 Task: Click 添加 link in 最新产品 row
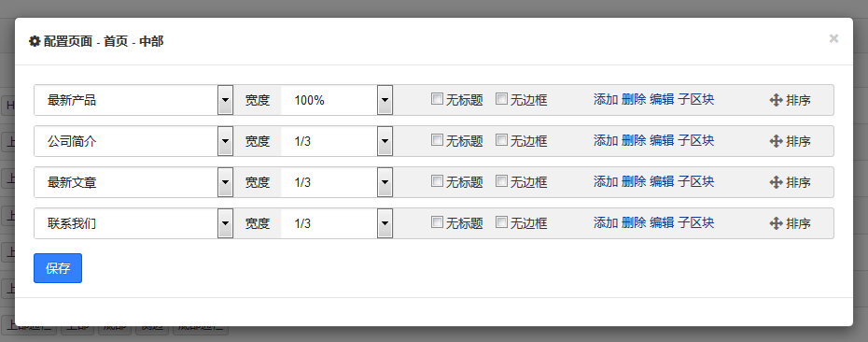[606, 100]
